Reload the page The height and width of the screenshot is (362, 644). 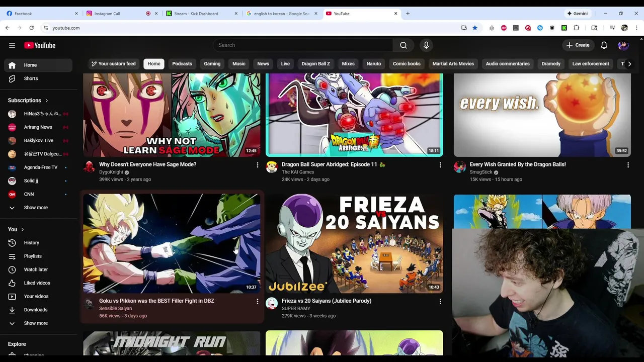(31, 28)
